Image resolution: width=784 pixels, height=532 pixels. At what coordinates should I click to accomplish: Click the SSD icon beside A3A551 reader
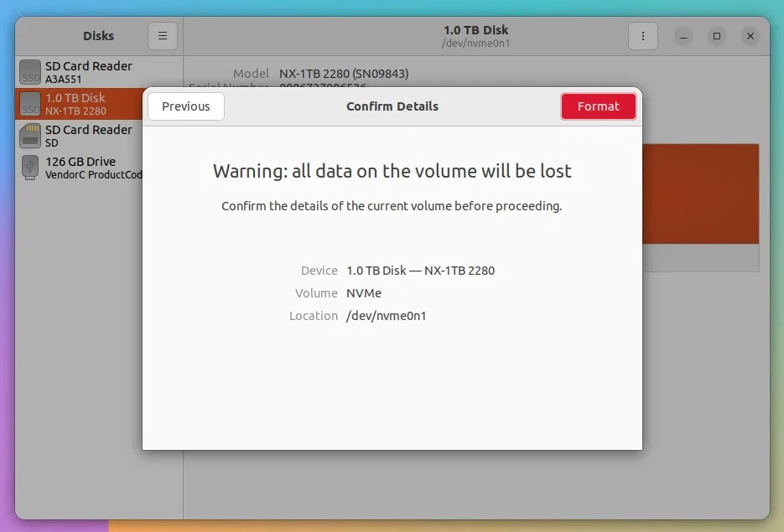tap(30, 72)
